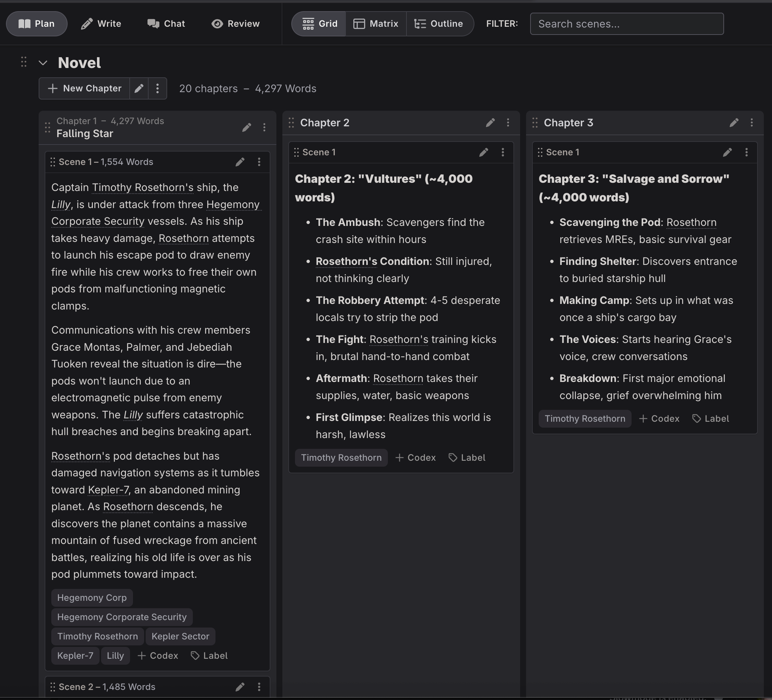Switch to Grid view
Screen dimensions: 772x700
pyautogui.click(x=319, y=24)
